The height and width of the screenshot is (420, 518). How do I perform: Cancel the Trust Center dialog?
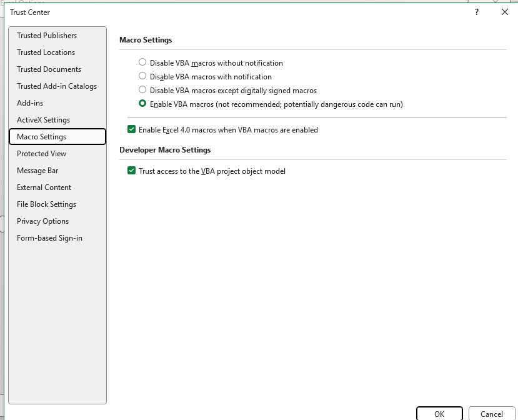click(x=492, y=414)
